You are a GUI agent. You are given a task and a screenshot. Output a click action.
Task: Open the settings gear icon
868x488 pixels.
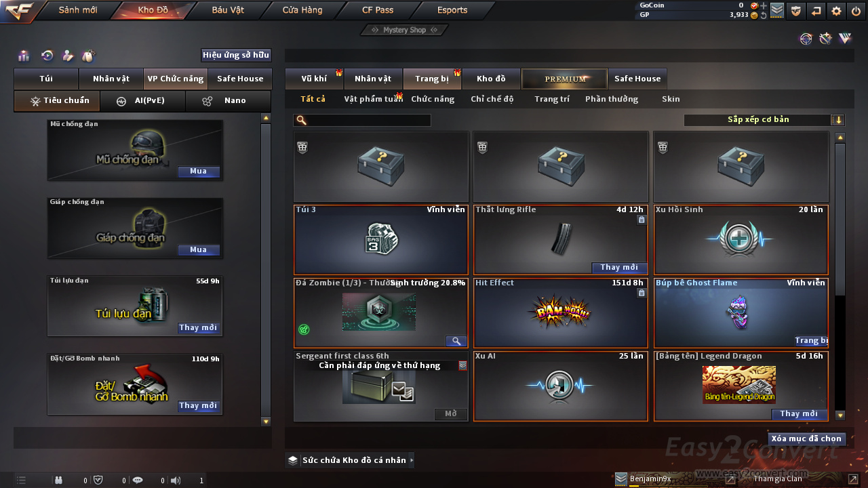[x=836, y=11]
